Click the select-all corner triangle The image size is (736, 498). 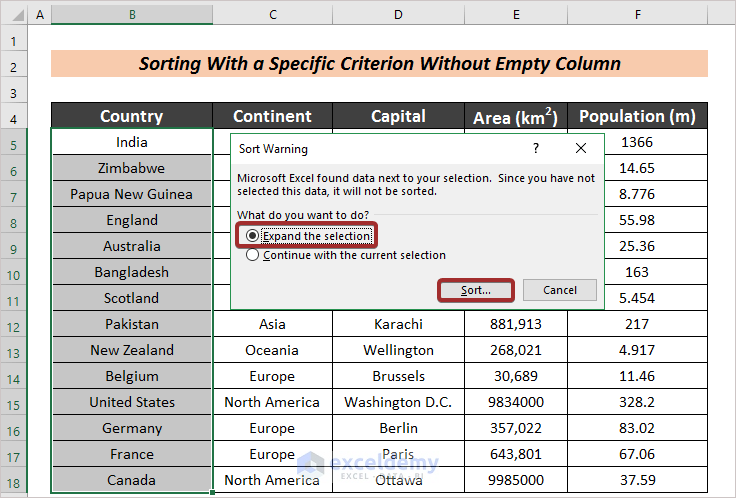point(14,16)
